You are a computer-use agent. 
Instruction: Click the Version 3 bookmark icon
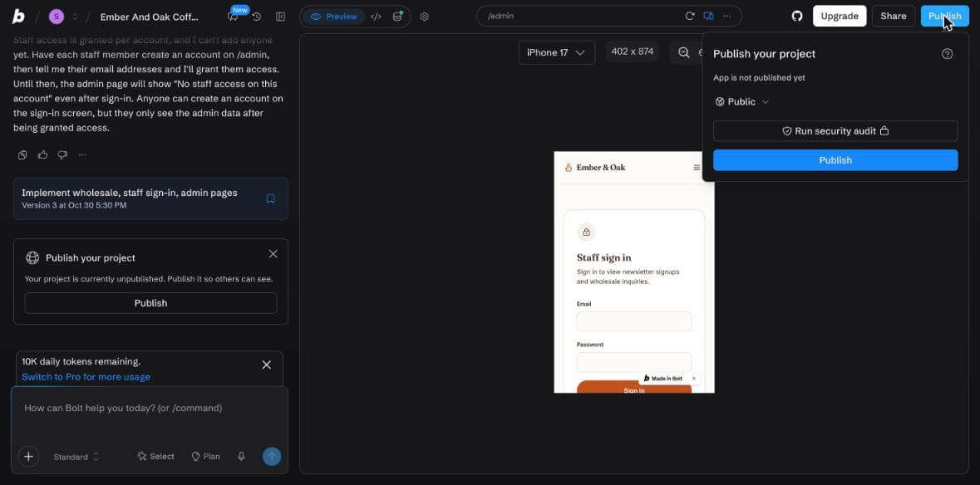tap(271, 198)
